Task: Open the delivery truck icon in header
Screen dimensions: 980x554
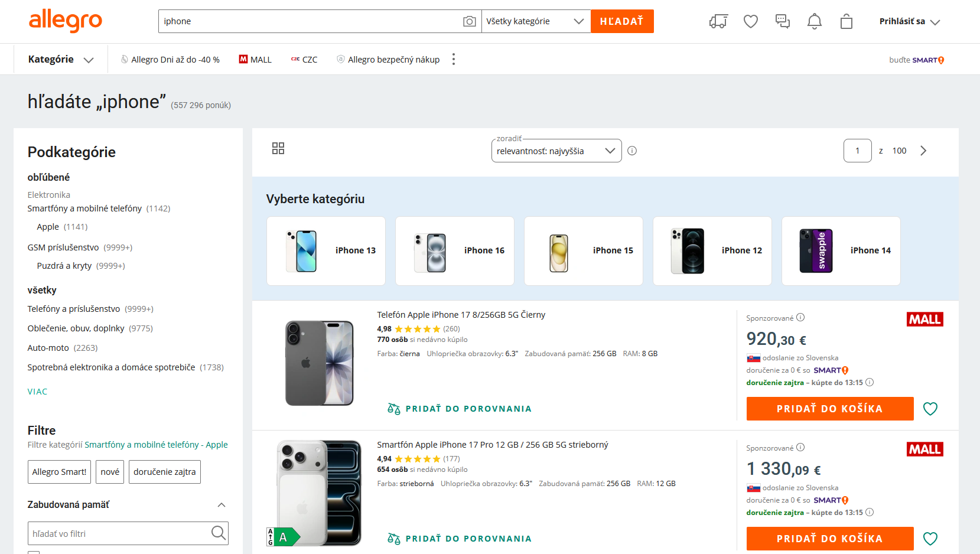Action: click(718, 21)
